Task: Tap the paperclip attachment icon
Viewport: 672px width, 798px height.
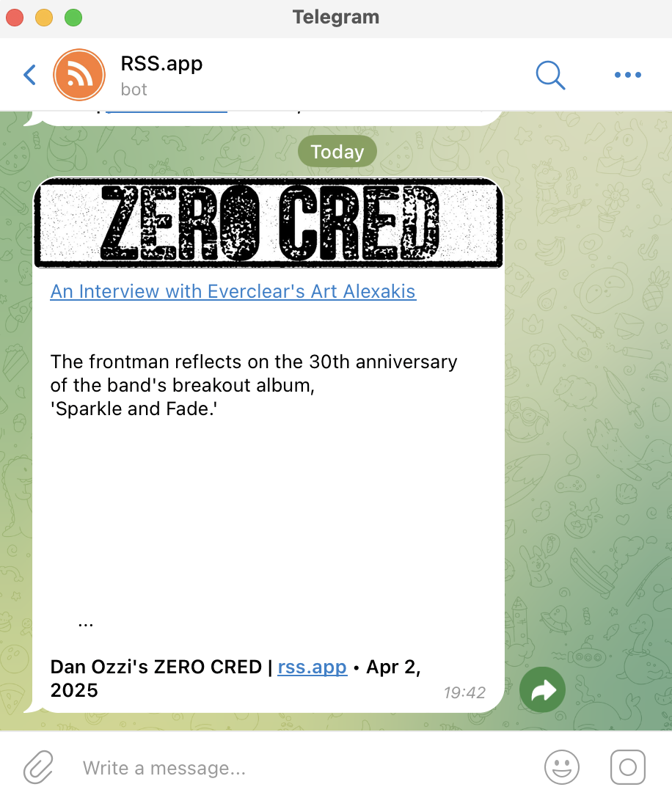Action: click(x=37, y=767)
